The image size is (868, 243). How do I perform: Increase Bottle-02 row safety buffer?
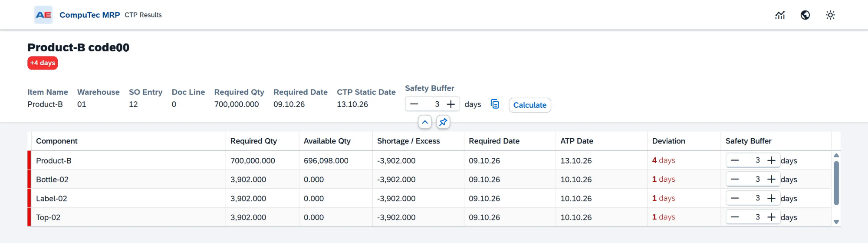(x=771, y=179)
